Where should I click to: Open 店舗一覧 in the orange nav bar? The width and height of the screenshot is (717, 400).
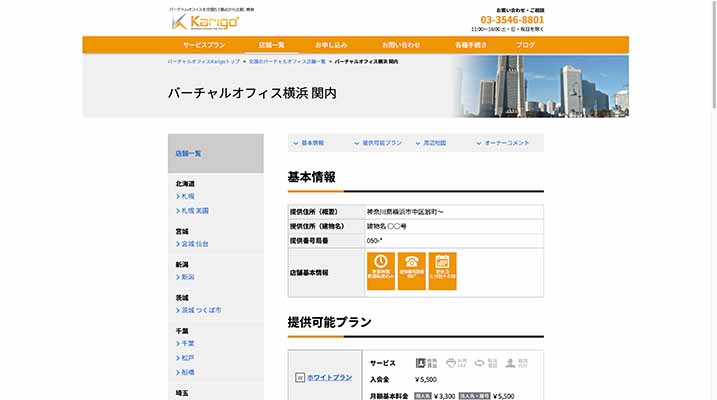click(272, 45)
